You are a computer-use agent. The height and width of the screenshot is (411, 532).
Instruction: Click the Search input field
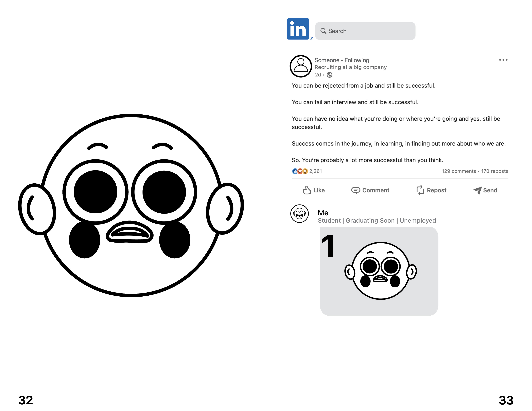coord(365,31)
